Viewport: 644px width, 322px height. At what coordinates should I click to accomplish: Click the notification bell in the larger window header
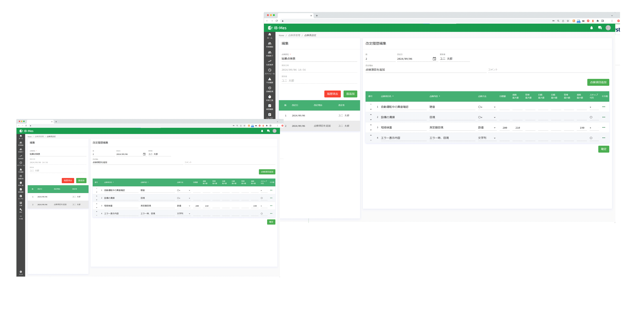(x=591, y=28)
